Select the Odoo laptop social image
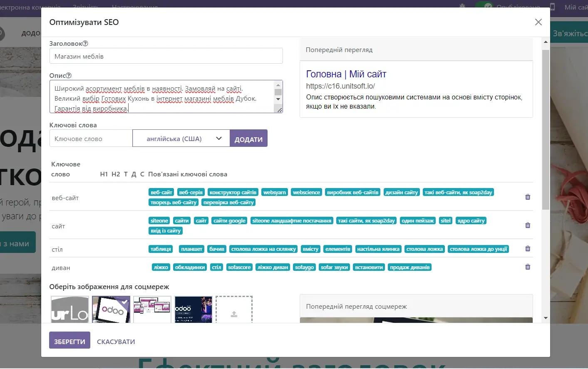 click(x=111, y=310)
